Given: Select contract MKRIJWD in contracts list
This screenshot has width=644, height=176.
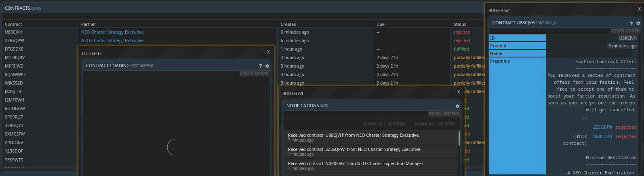Looking at the screenshot, I should tap(14, 66).
